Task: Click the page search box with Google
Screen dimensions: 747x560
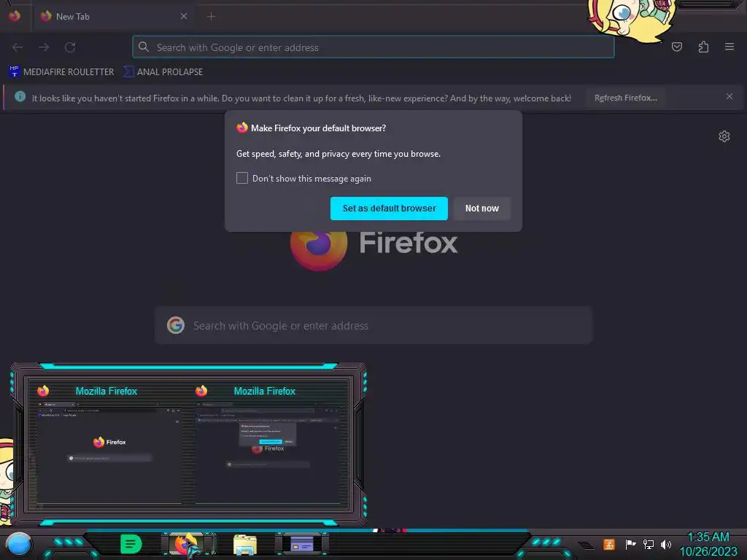Action: pyautogui.click(x=373, y=326)
